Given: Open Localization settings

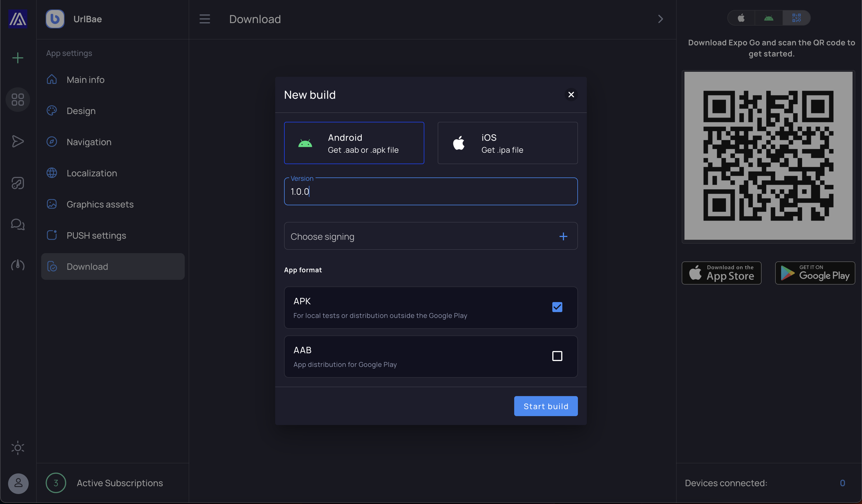Looking at the screenshot, I should coord(112,173).
